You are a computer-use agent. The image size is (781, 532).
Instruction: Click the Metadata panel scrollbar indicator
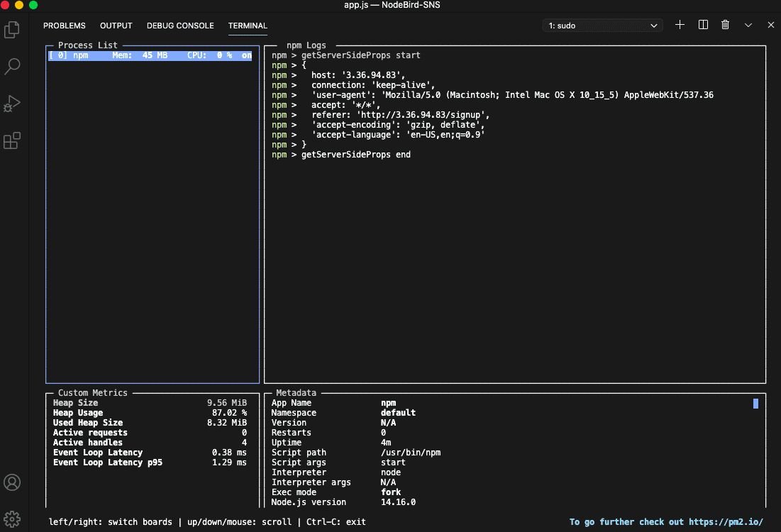tap(755, 404)
